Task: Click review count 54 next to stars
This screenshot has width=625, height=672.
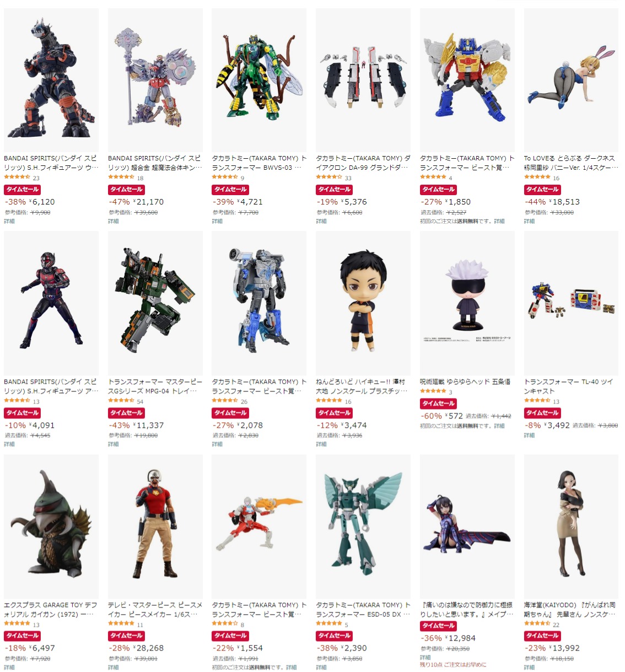Action: click(140, 401)
